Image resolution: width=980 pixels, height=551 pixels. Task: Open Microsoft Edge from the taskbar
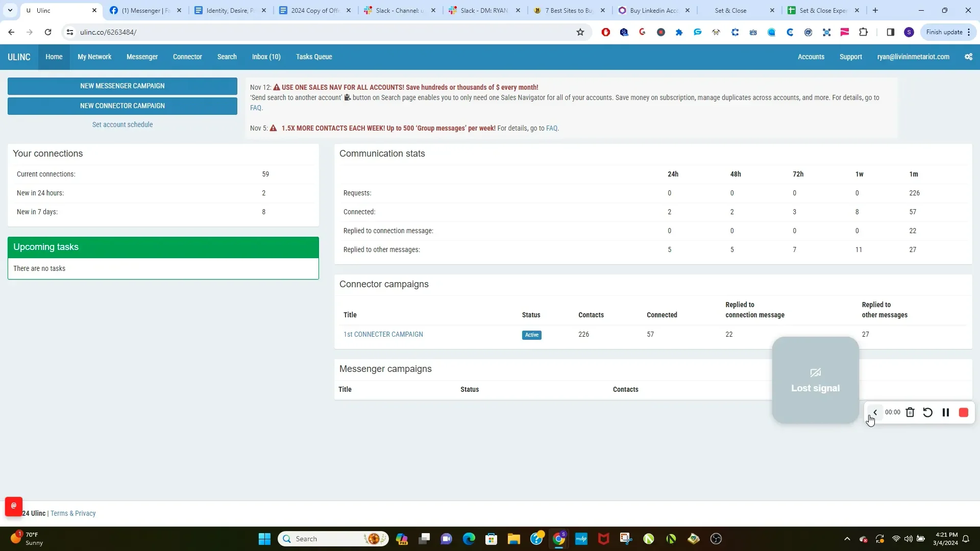coord(469,539)
